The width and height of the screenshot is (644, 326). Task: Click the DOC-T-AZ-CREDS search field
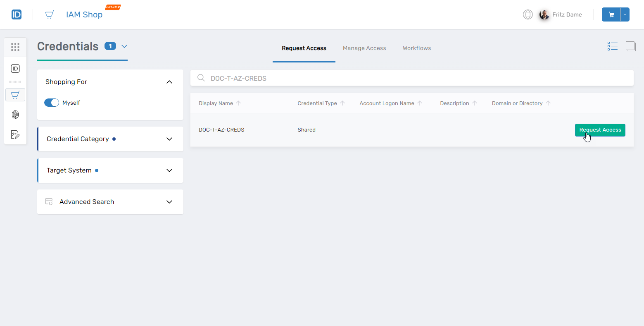pyautogui.click(x=412, y=78)
